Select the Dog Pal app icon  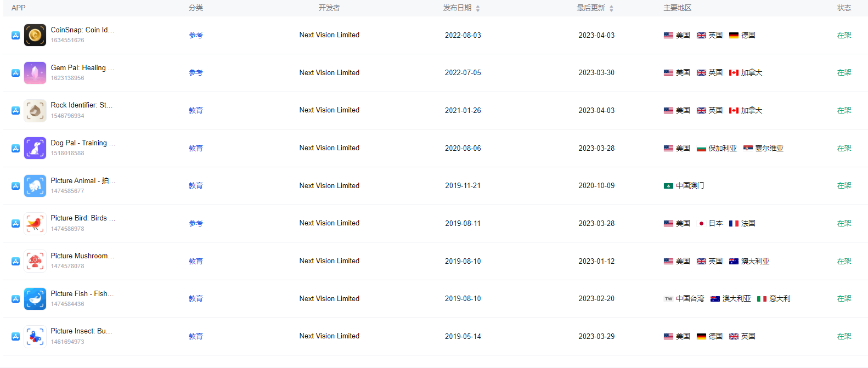35,148
